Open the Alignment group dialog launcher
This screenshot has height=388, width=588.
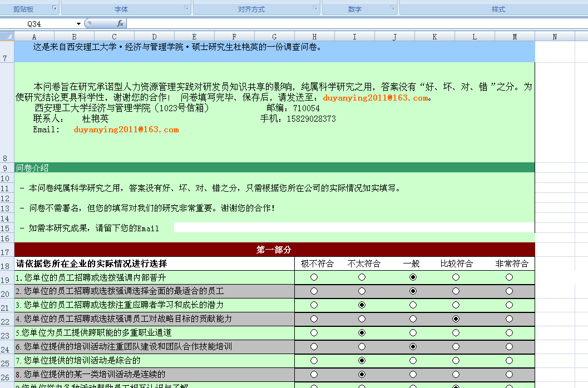click(315, 8)
